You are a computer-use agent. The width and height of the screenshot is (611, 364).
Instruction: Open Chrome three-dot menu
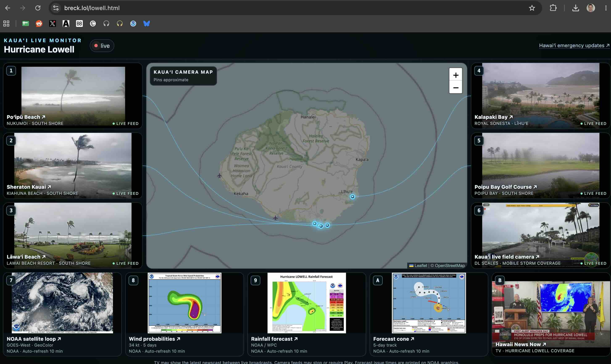click(x=606, y=8)
